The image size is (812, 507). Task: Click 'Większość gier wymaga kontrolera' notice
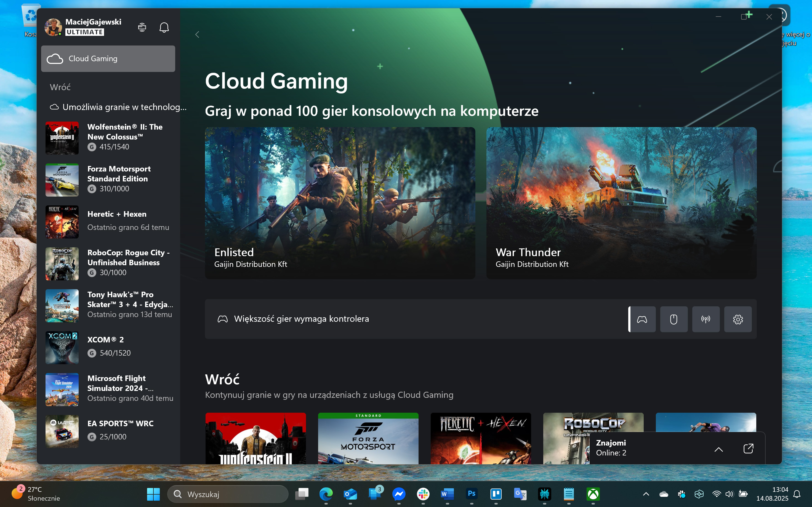(301, 319)
